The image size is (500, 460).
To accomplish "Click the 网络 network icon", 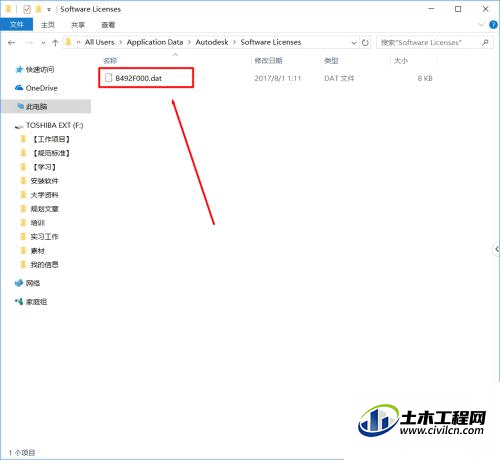I will coord(19,283).
